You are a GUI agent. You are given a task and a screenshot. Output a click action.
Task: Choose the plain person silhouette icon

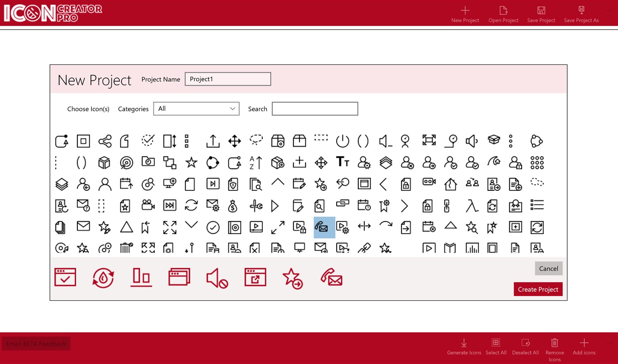click(105, 184)
